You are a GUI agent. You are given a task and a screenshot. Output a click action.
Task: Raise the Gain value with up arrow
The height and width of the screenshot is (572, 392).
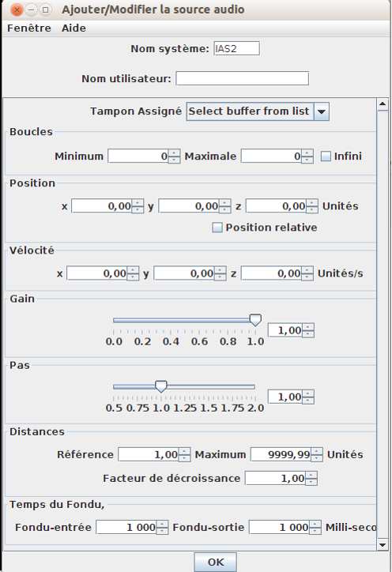click(x=308, y=327)
